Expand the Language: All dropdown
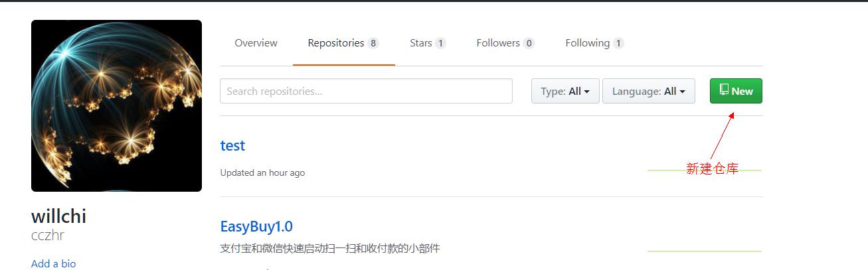Image resolution: width=868 pixels, height=270 pixels. 648,91
